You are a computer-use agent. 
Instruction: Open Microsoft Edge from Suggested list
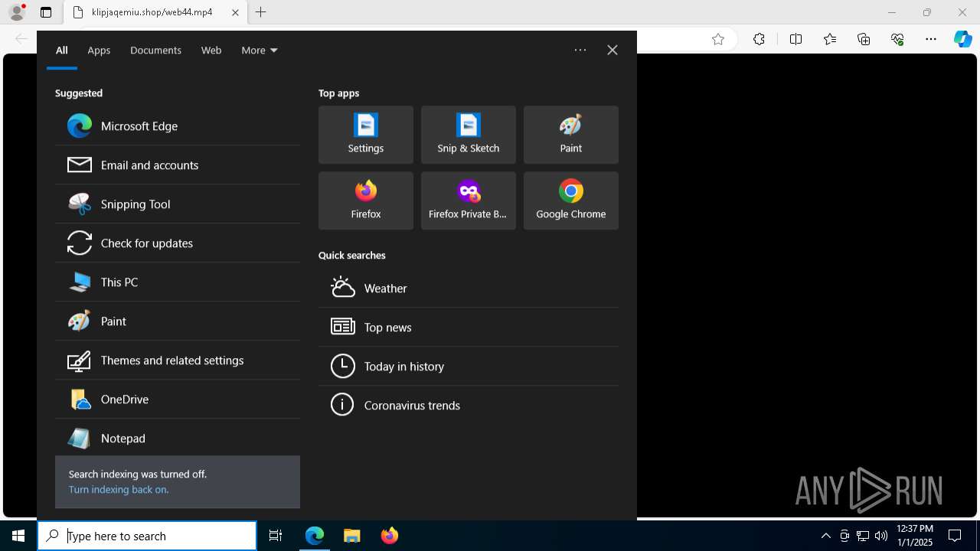pyautogui.click(x=178, y=126)
